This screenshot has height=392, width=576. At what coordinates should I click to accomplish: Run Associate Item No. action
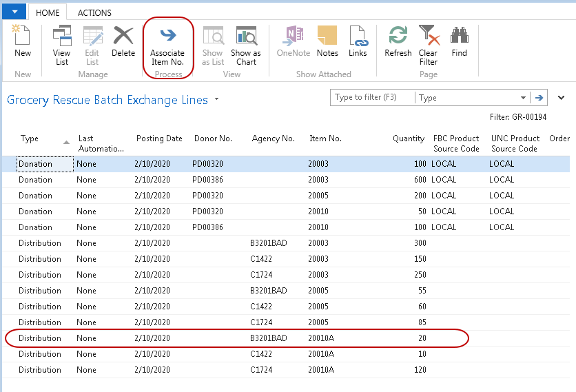[x=167, y=45]
